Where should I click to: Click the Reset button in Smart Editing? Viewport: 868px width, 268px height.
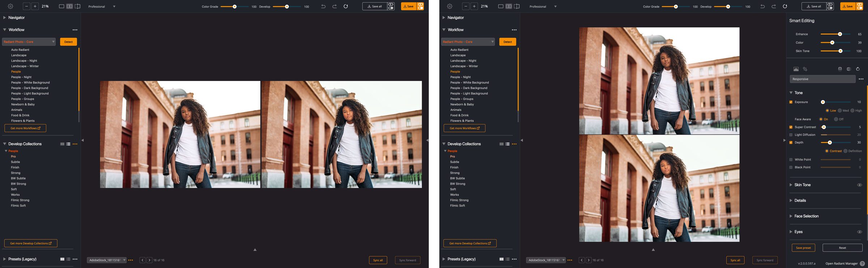(842, 248)
